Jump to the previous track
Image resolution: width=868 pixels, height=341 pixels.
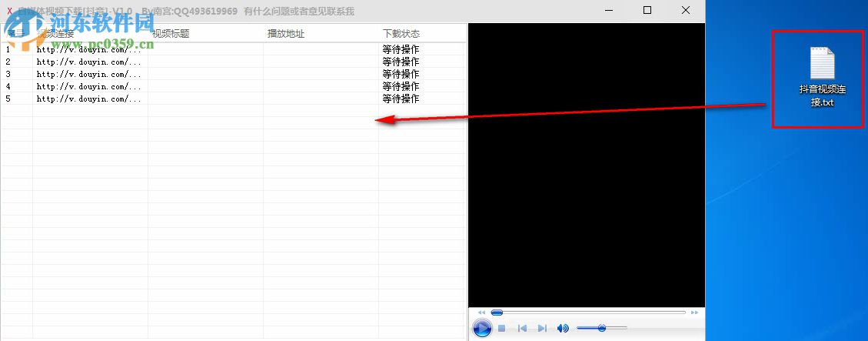coord(522,328)
